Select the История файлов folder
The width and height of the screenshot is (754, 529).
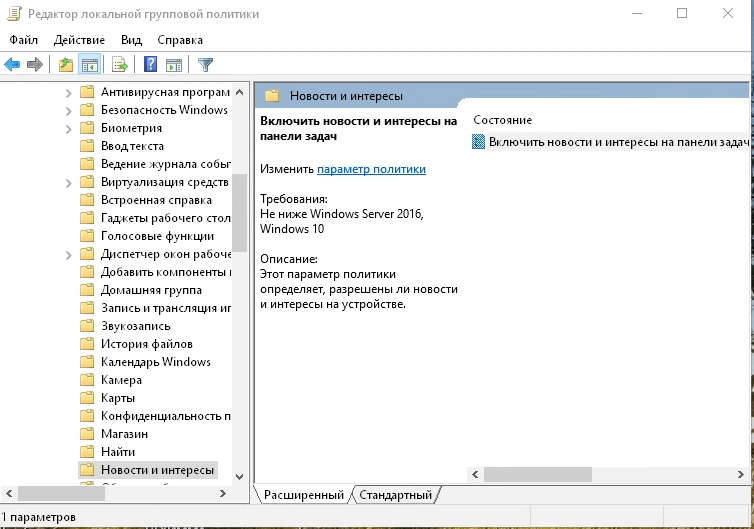(x=147, y=344)
